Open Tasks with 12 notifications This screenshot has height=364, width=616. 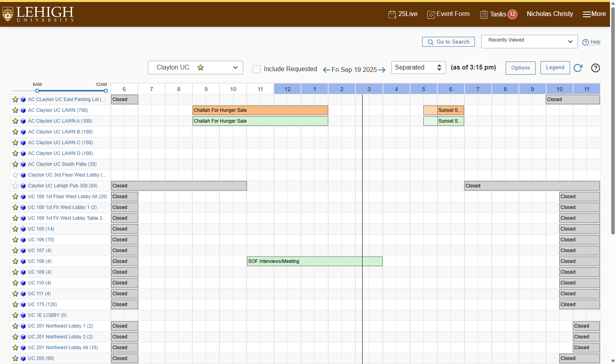click(498, 14)
